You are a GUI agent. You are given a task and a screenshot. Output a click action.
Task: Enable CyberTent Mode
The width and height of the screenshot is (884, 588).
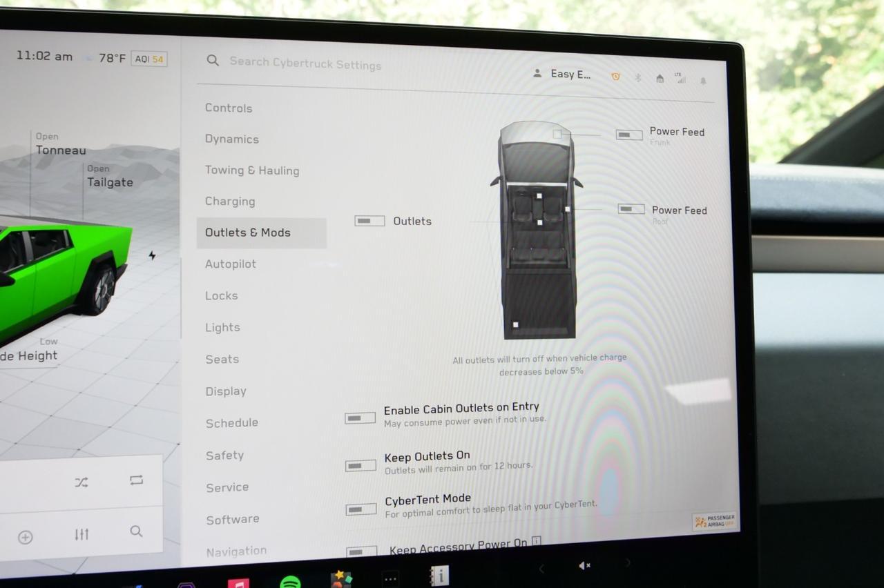point(361,509)
